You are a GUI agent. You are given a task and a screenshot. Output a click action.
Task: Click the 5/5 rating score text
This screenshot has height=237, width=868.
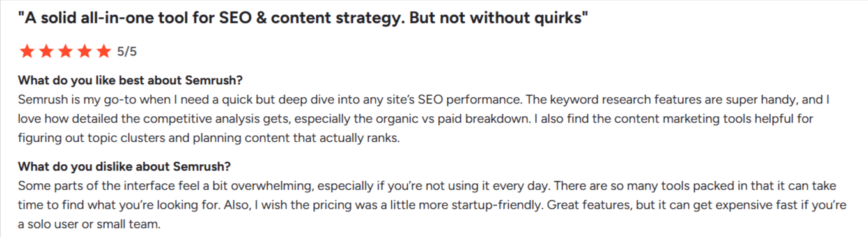(x=127, y=52)
